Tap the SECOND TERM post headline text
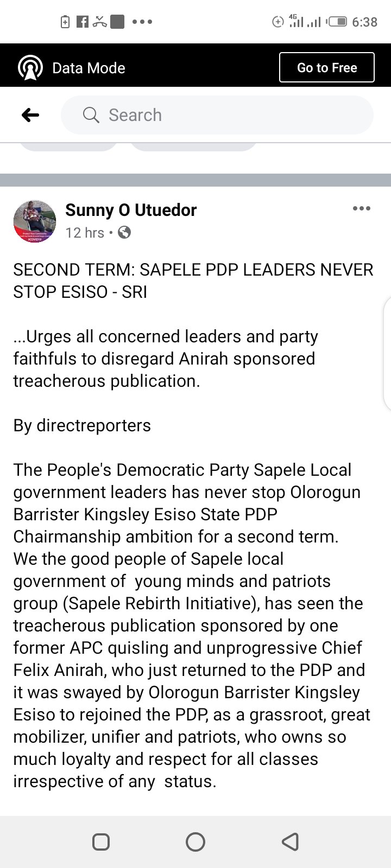The image size is (391, 868). [x=193, y=280]
